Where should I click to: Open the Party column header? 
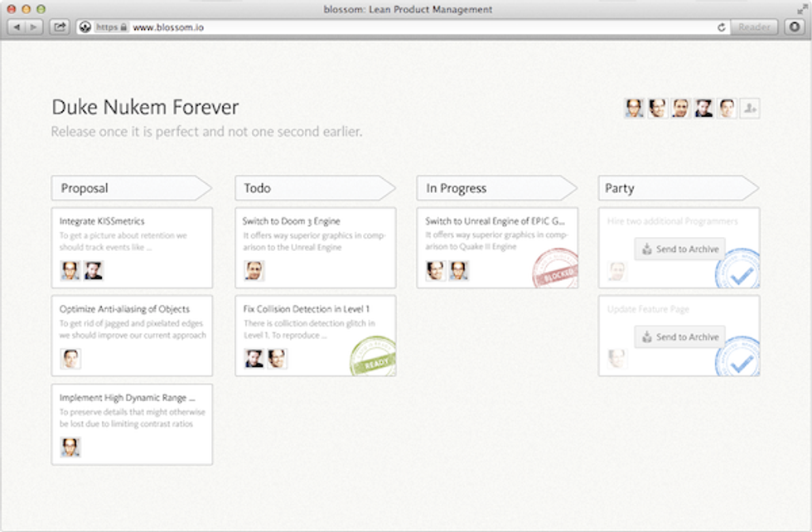679,188
